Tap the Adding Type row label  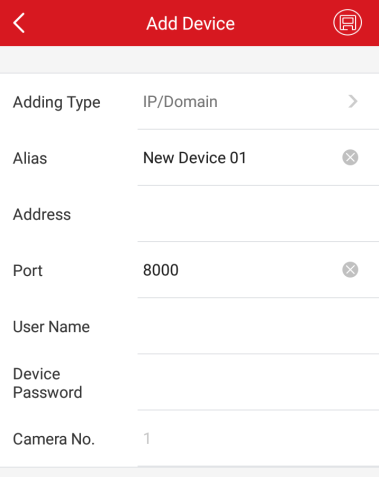coord(57,102)
